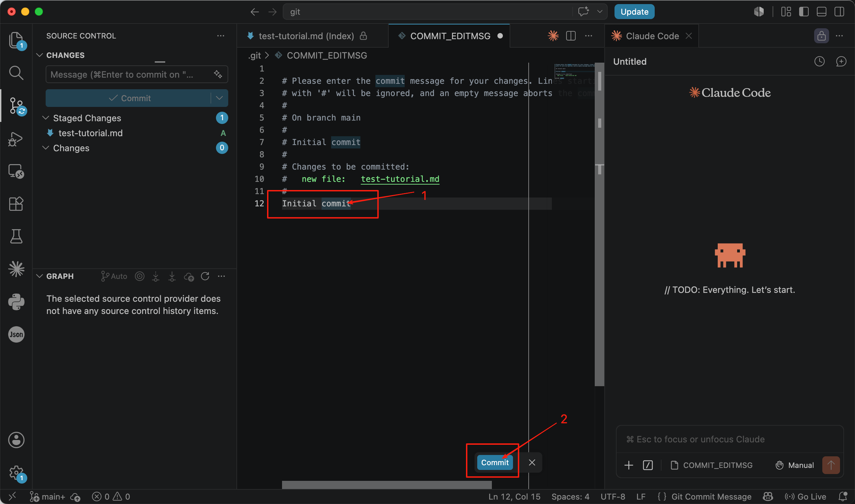Cancel the commit with the X button
The height and width of the screenshot is (504, 855).
click(532, 462)
